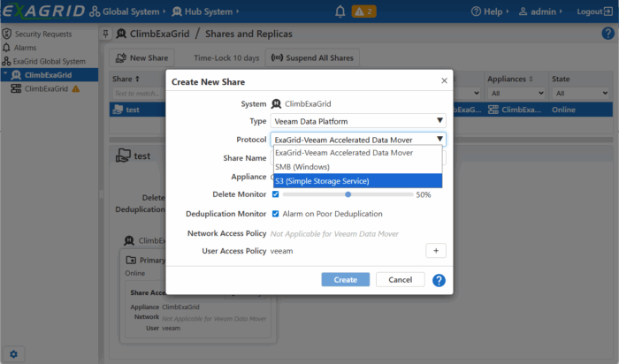Open the Type dropdown
The image size is (619, 364).
coord(357,121)
